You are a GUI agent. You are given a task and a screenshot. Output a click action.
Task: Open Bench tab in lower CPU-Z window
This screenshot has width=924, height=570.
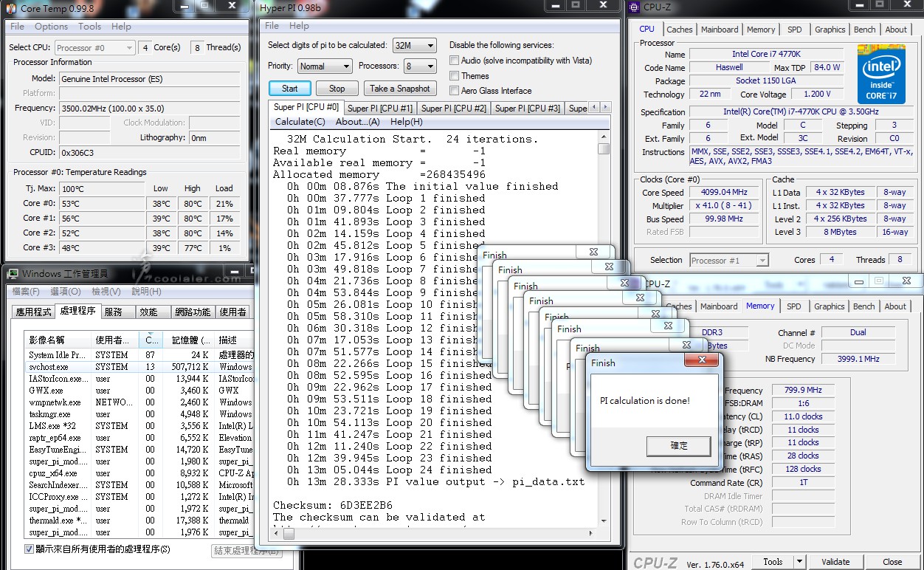[x=863, y=306]
